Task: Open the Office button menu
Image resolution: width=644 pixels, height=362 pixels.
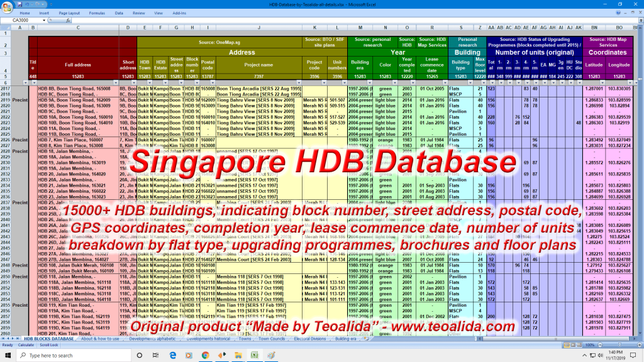Action: click(6, 4)
